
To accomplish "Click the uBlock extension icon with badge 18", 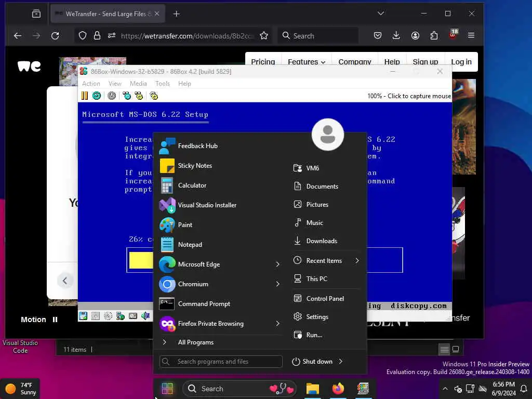I will 453,34.
